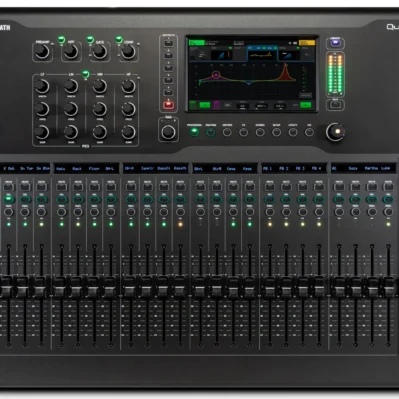Open the Scenes screen
399x399 pixels.
pyautogui.click(x=260, y=132)
